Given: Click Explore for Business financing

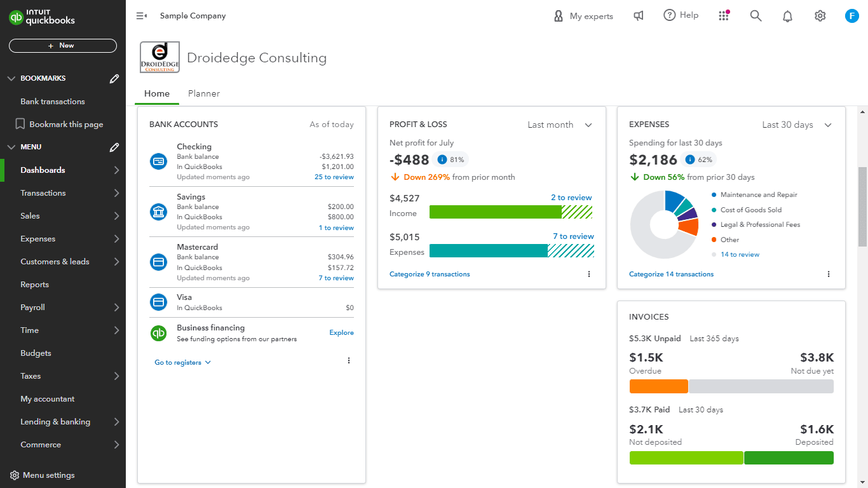Looking at the screenshot, I should [x=342, y=333].
